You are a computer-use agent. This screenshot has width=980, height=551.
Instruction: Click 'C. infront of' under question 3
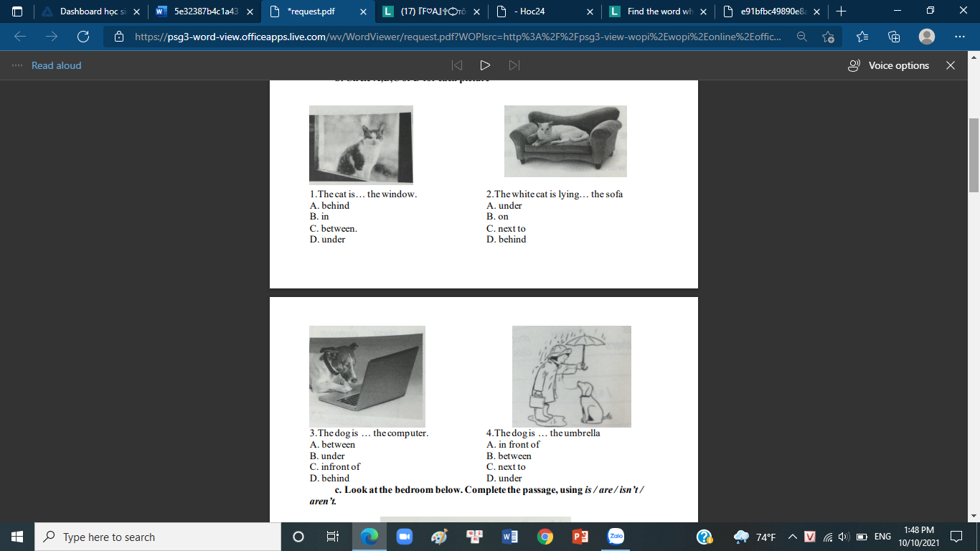[x=334, y=467]
